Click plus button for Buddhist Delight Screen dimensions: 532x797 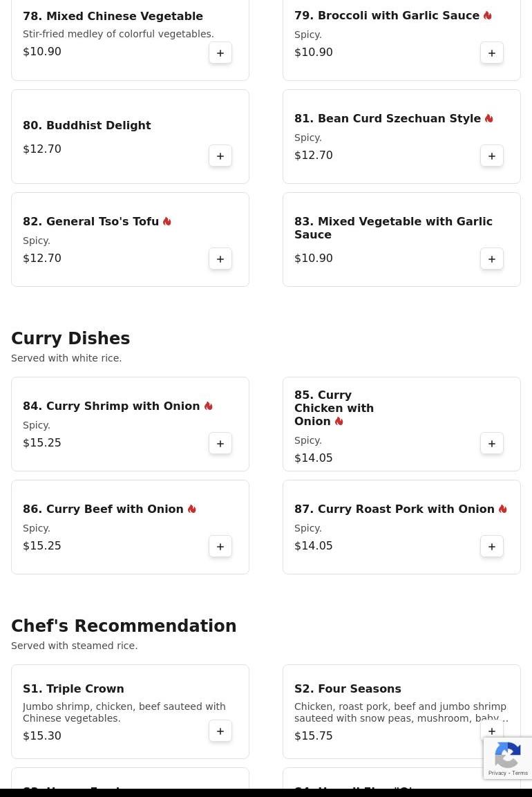220,156
